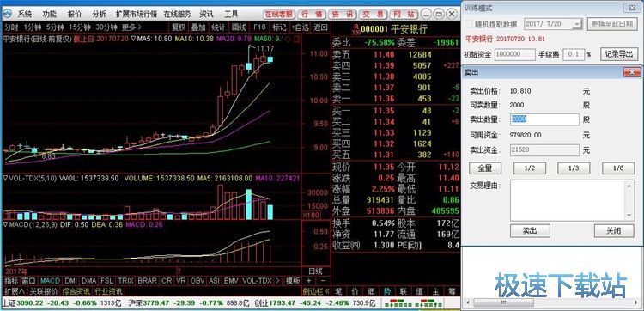Open the 工具 menu
This screenshot has height=311, width=644.
point(231,14)
